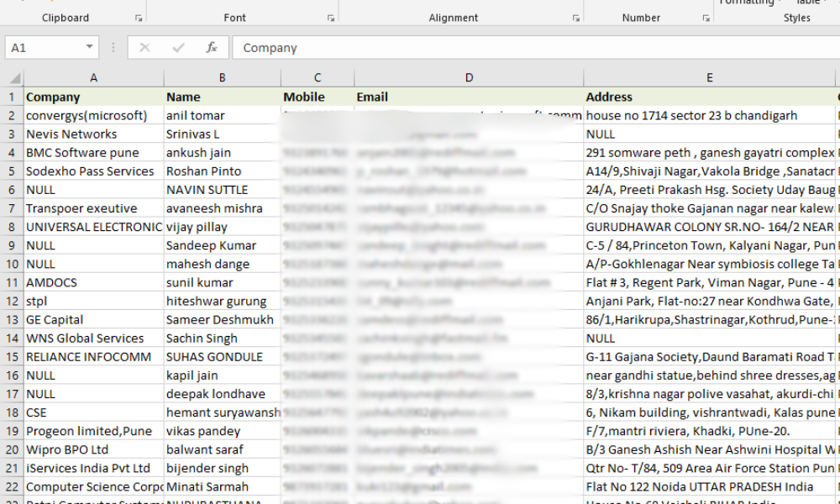
Task: Select name cell mahesh dange
Action: click(x=223, y=264)
